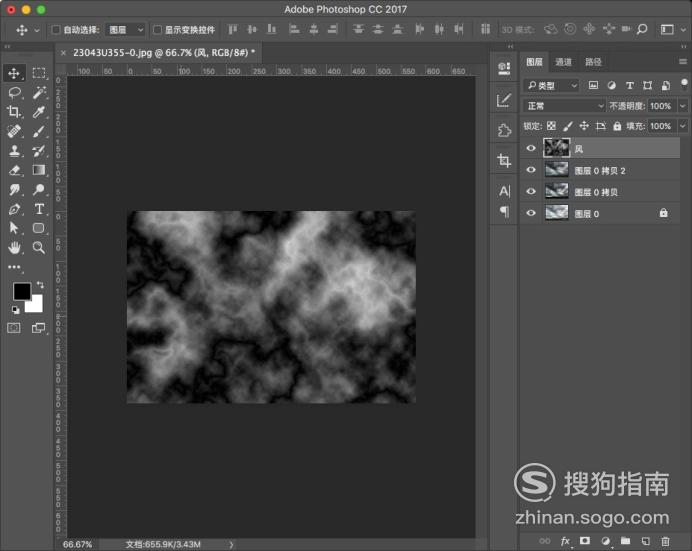Viewport: 692px width, 551px height.
Task: Change the screen mode
Action: pos(38,328)
